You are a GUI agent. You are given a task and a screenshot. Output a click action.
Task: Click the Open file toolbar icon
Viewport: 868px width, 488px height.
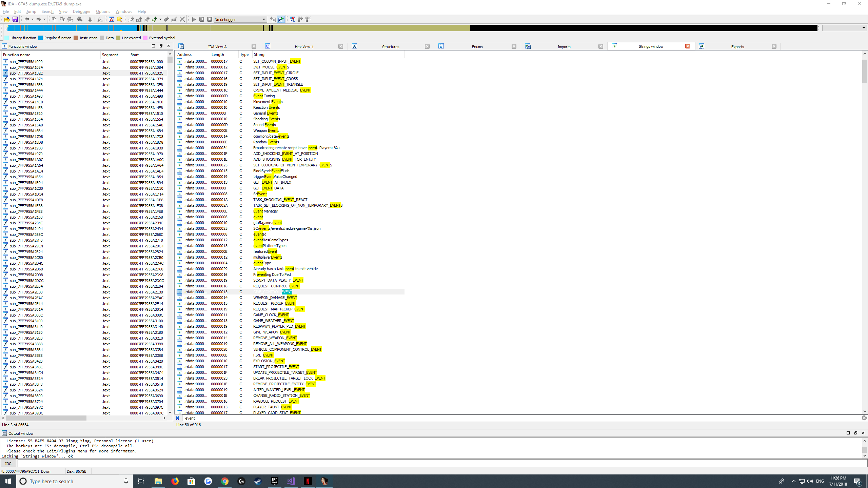pos(7,19)
